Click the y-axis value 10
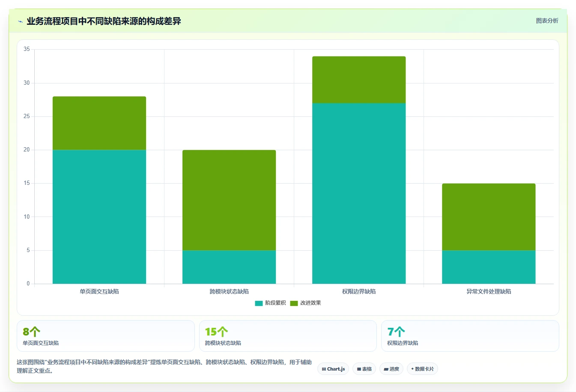Screen dimensions: 576x392 27,217
